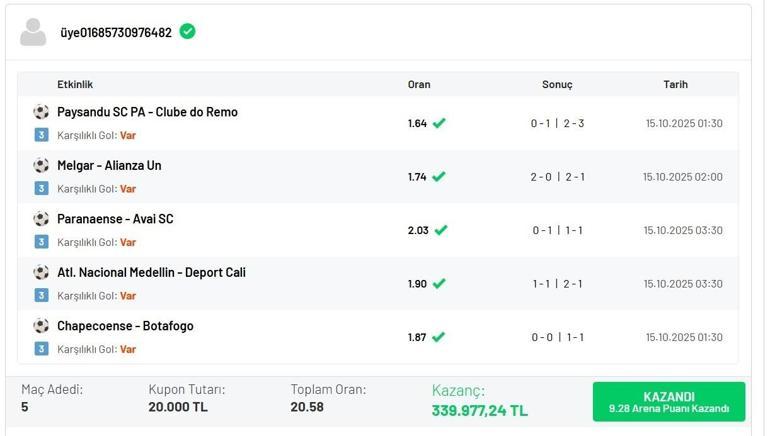Click the Tarih column header
Viewport: 770px width, 436px height.
coord(675,84)
